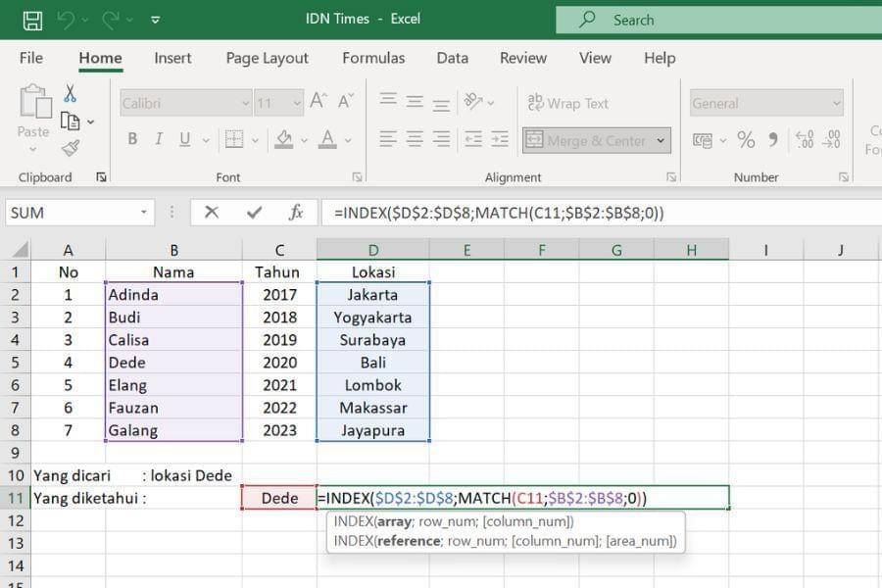Viewport: 882px width, 588px height.
Task: Toggle bold formatting
Action: (x=132, y=139)
